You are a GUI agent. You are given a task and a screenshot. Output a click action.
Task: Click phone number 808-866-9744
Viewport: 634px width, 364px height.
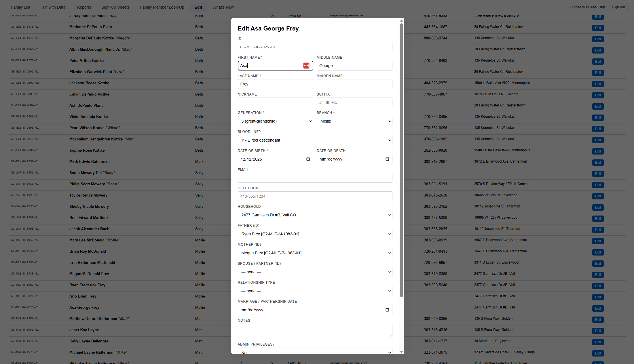[x=435, y=38]
